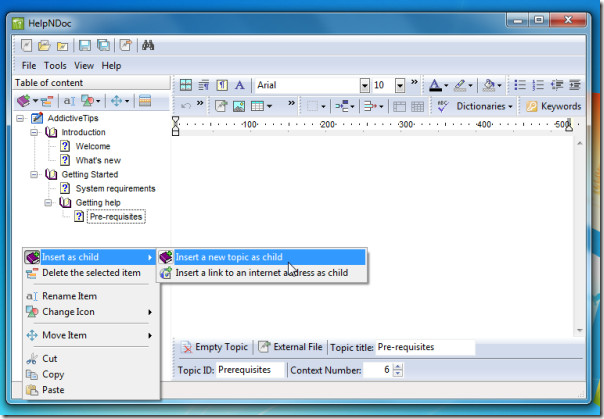The height and width of the screenshot is (419, 604).
Task: Increase the Context Number spinner
Action: (398, 367)
